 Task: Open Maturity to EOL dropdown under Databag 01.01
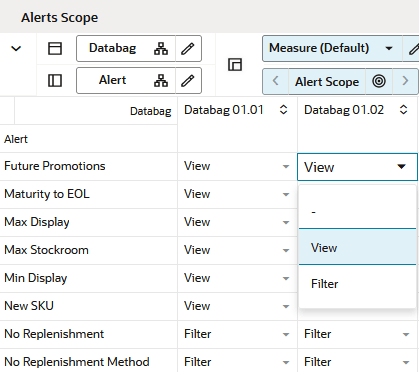[x=286, y=195]
